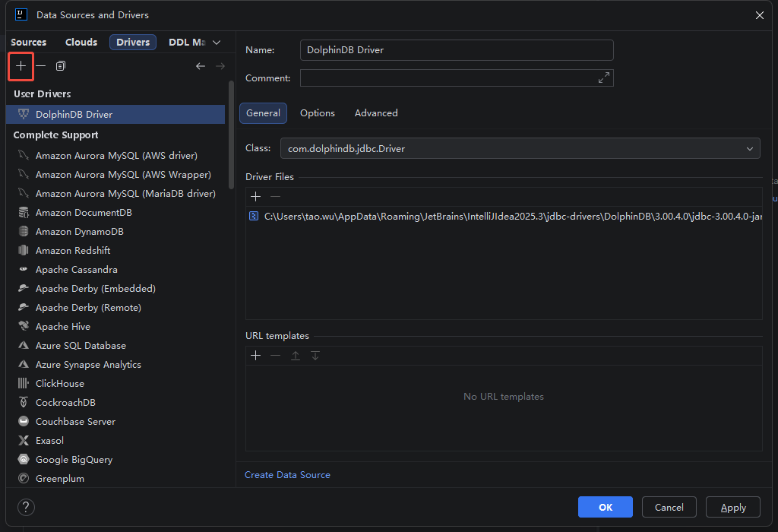
Task: Add a URL template
Action: (255, 356)
